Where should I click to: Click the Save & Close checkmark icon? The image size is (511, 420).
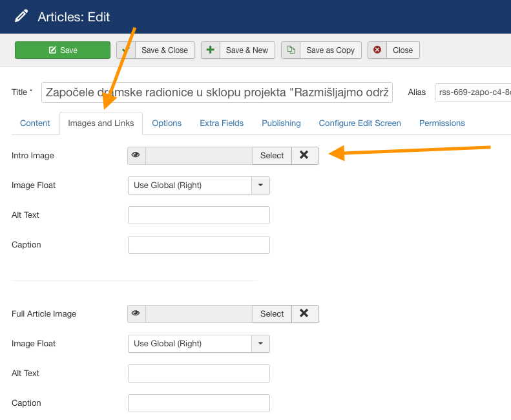pyautogui.click(x=126, y=50)
